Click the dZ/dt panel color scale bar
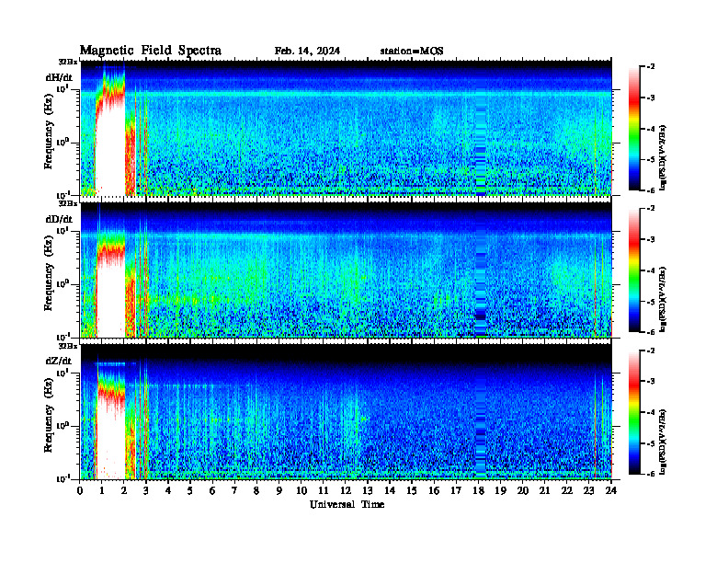 tap(634, 412)
